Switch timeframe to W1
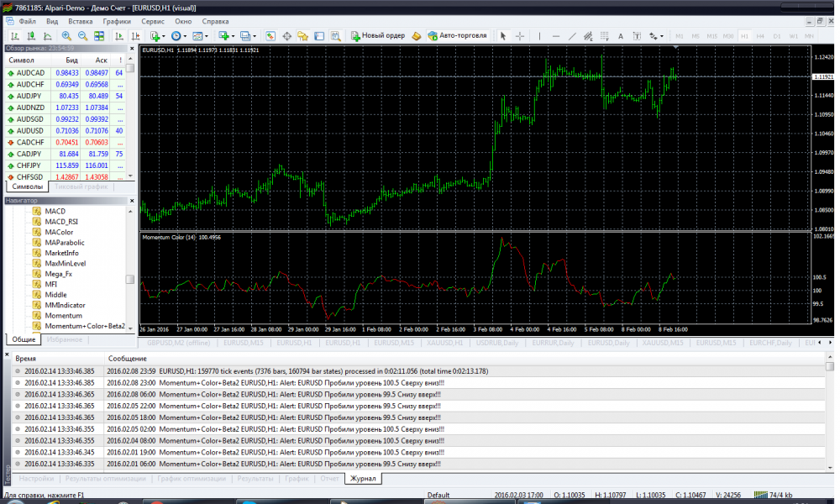The height and width of the screenshot is (504, 840). tap(794, 36)
